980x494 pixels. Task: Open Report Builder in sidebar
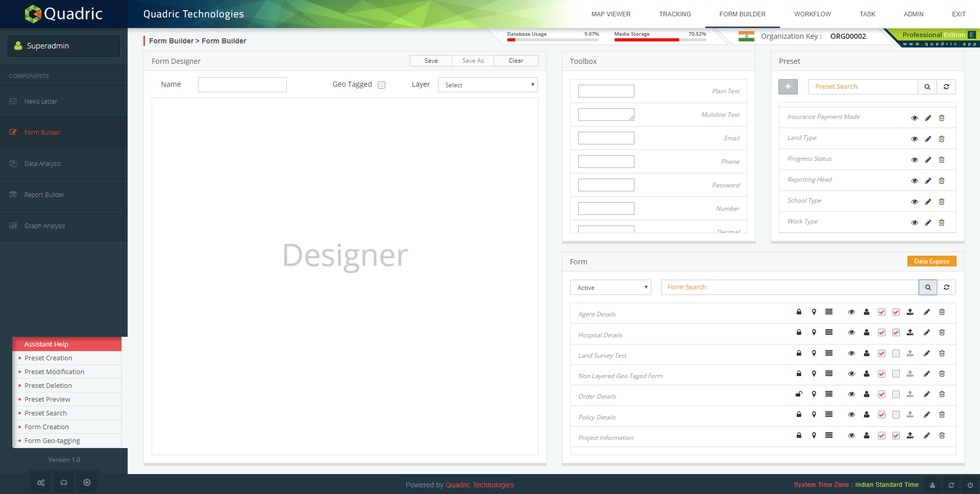64,195
